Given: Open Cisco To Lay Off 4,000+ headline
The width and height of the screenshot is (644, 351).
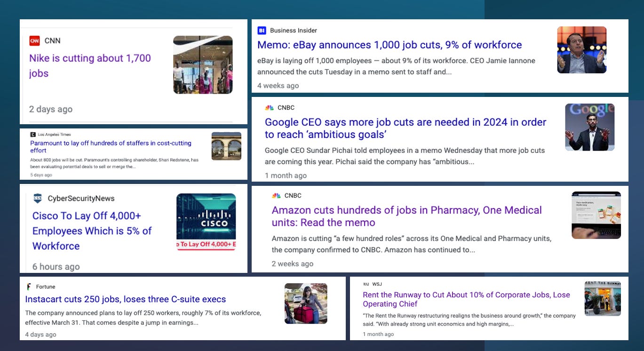Looking at the screenshot, I should (92, 231).
